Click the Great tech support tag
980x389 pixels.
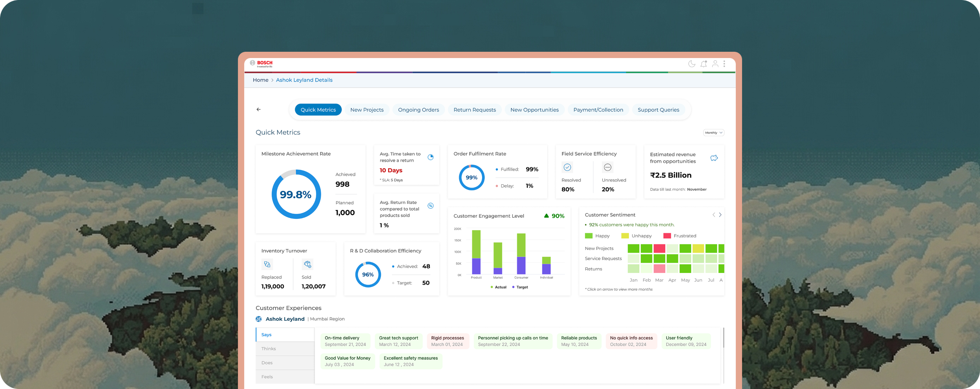[399, 341]
